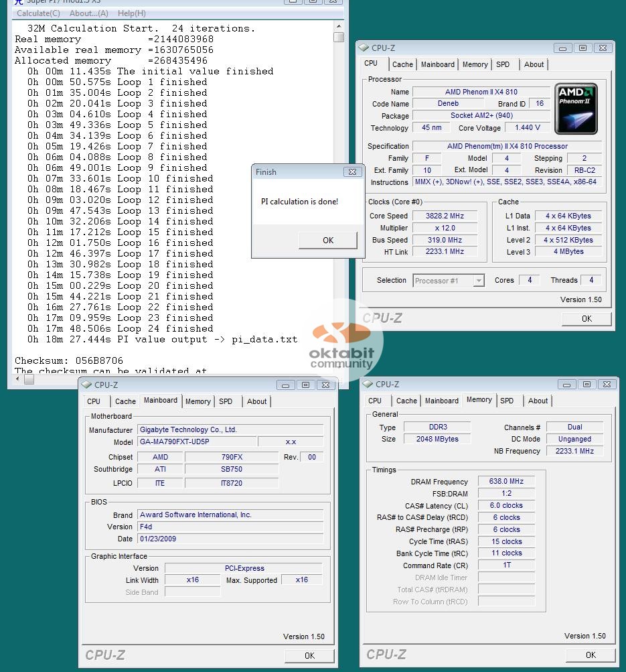Close the CPU-Z Mainboard window
Screen dimensions: 626x672
pos(325,385)
